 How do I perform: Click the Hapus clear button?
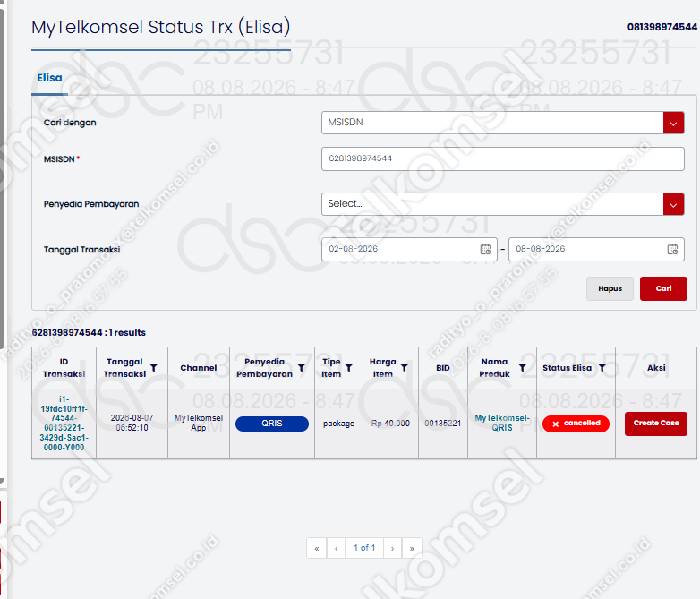coord(610,288)
